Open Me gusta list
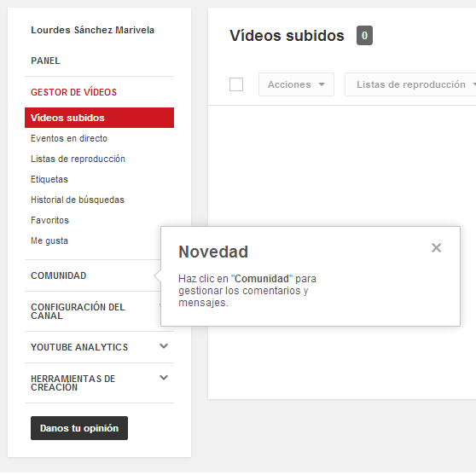Screen dimensions: 476x475 tap(49, 240)
